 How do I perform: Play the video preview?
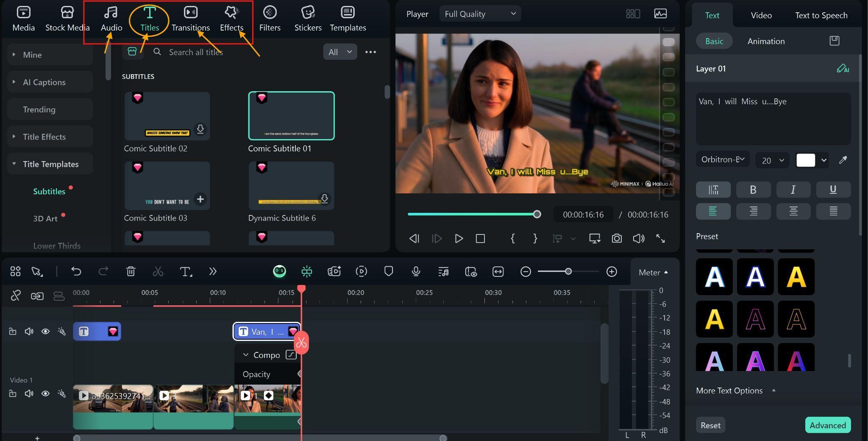459,238
